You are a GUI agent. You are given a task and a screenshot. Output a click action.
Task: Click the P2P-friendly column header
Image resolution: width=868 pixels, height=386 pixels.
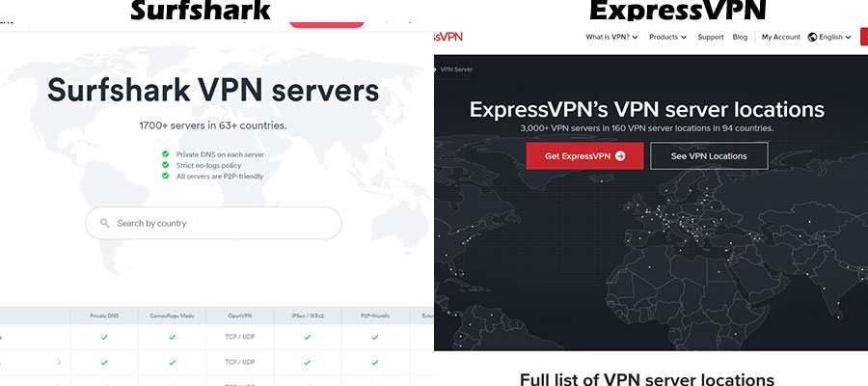point(375,316)
